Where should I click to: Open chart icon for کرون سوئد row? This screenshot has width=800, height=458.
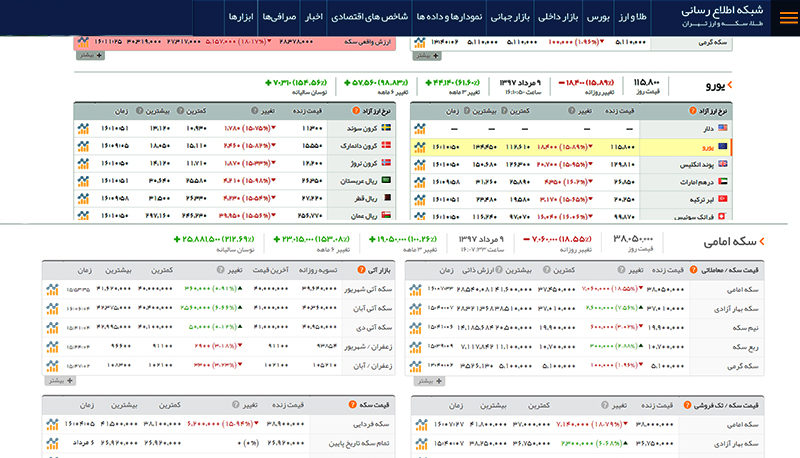coord(83,128)
